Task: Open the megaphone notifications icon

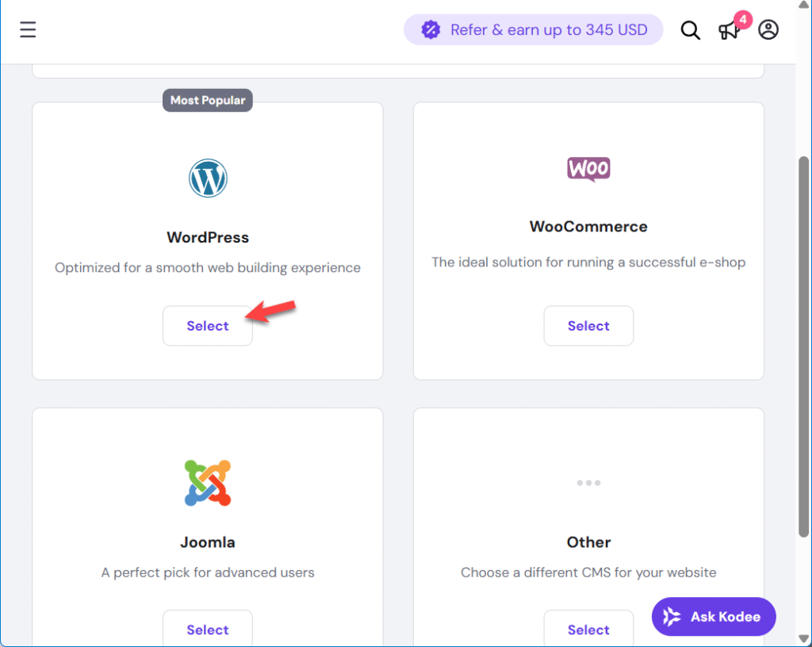Action: pyautogui.click(x=728, y=30)
